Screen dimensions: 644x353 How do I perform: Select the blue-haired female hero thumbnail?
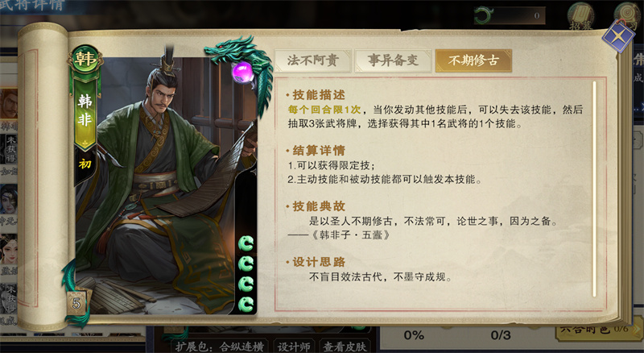point(9,200)
